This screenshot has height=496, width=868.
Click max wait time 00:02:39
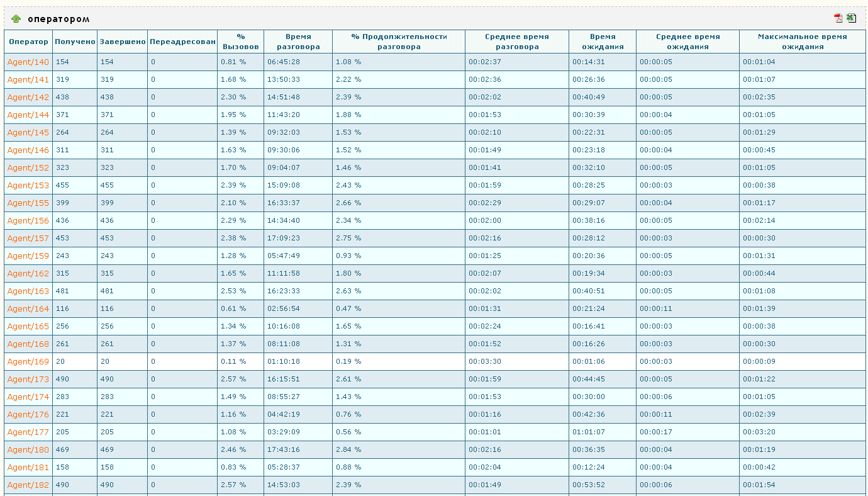(x=759, y=414)
